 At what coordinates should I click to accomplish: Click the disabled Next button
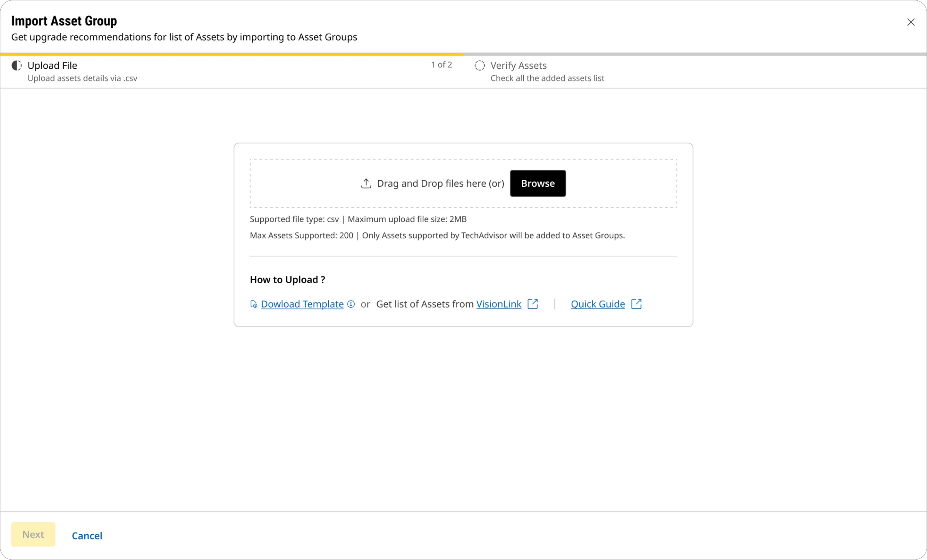[33, 535]
